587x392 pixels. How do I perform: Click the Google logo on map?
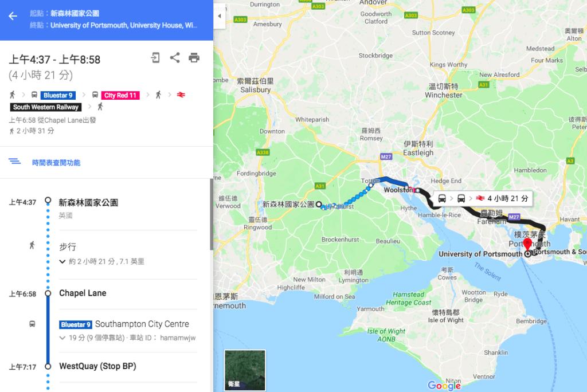pyautogui.click(x=444, y=385)
